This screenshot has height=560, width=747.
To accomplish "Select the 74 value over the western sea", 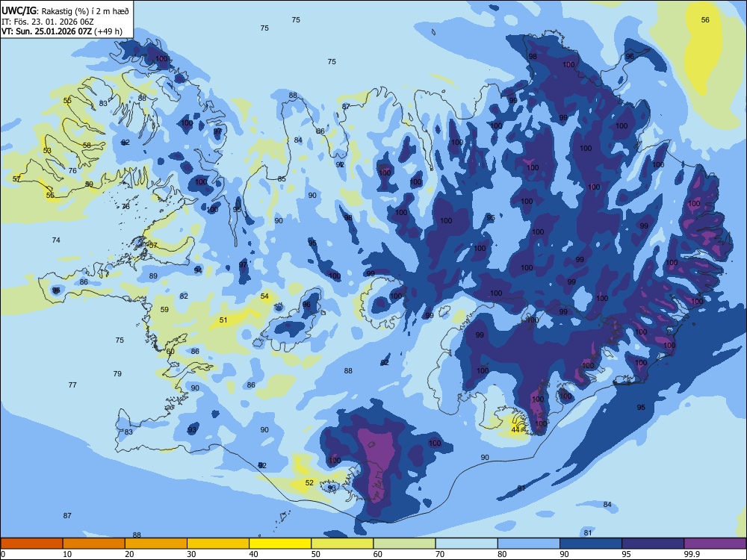I will pyautogui.click(x=56, y=240).
